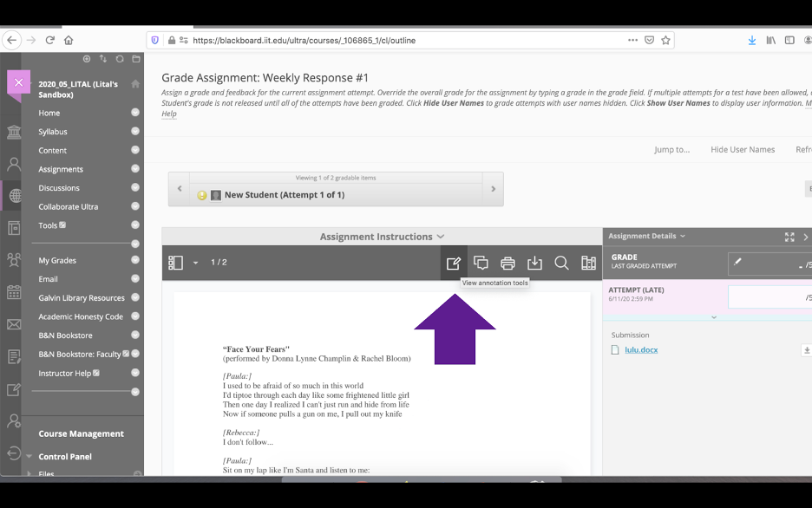This screenshot has height=508, width=812.
Task: Go to browser home page
Action: pyautogui.click(x=69, y=40)
